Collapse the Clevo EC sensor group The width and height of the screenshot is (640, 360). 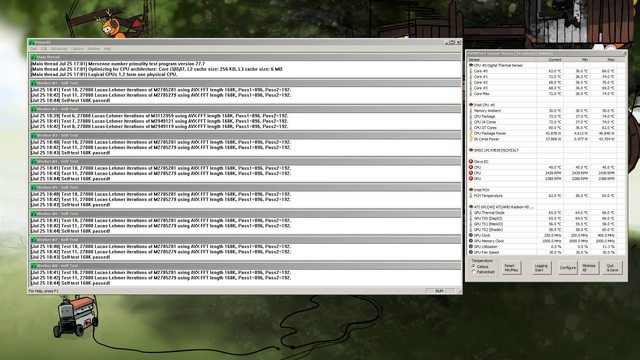coord(471,162)
